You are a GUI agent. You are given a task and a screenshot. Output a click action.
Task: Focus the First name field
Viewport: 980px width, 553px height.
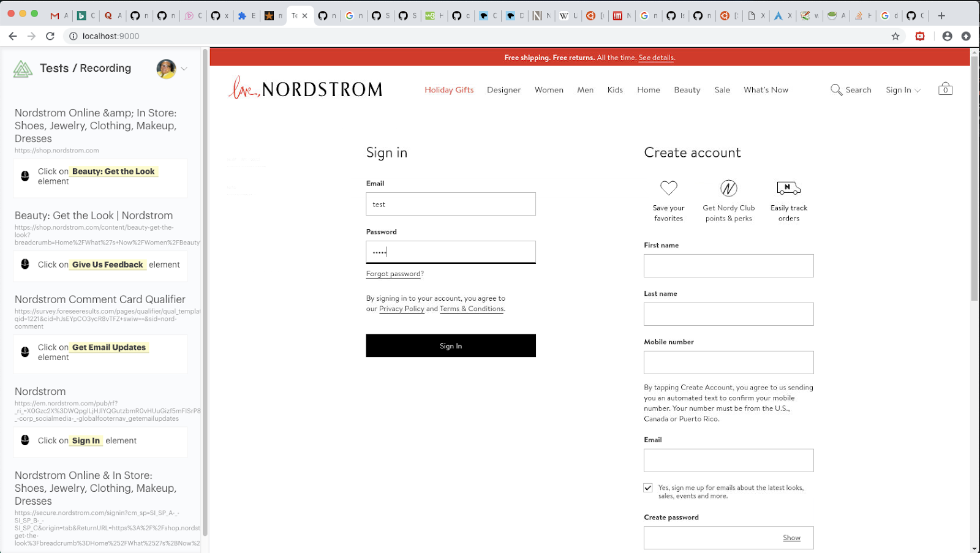click(x=729, y=266)
